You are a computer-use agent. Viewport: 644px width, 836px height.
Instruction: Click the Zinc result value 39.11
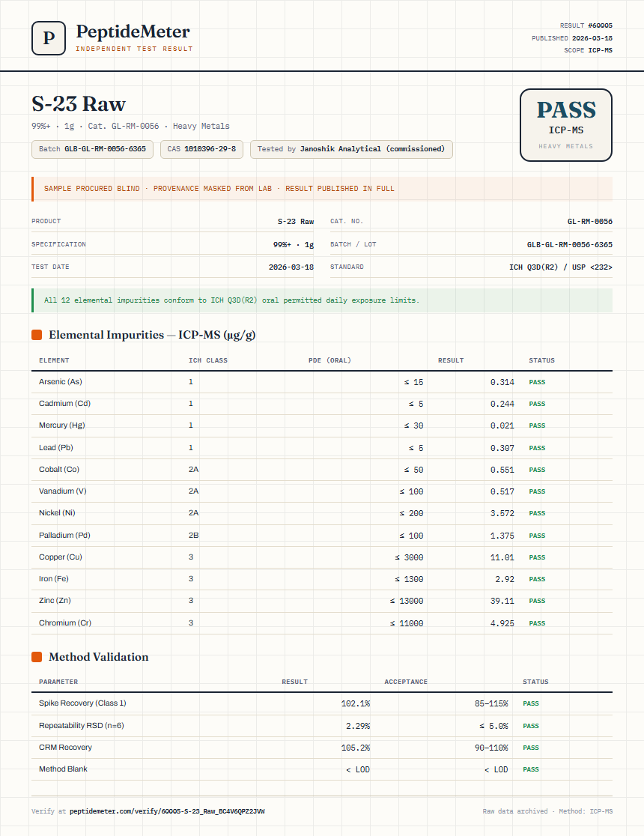pyautogui.click(x=502, y=601)
